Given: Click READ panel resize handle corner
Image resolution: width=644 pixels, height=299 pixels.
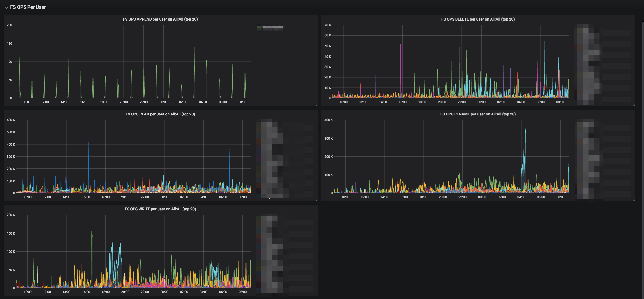Looking at the screenshot, I should pos(316,200).
